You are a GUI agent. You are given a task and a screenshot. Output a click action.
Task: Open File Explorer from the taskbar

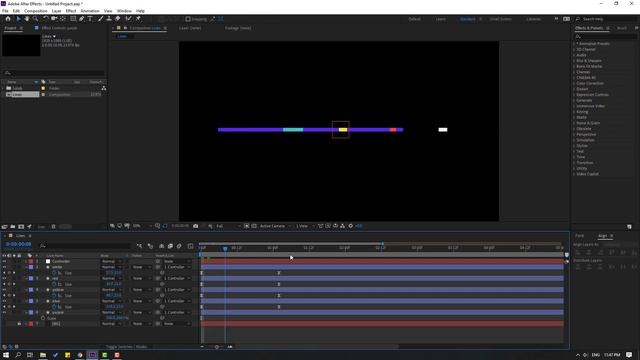tap(43, 355)
